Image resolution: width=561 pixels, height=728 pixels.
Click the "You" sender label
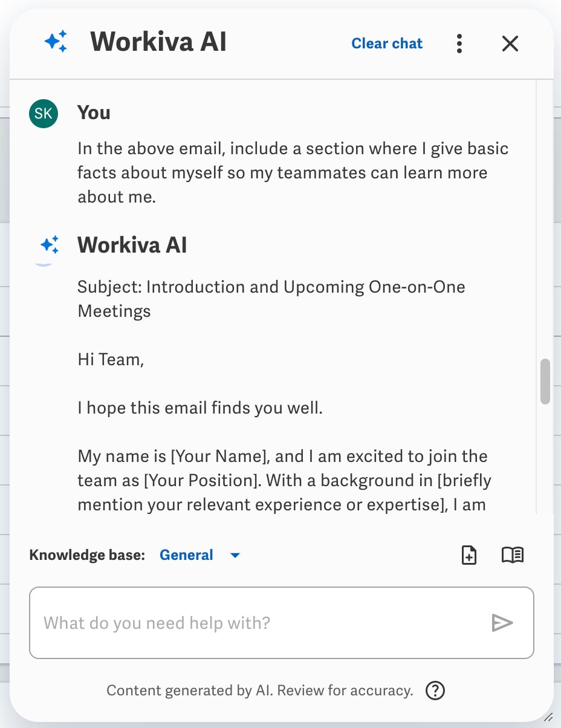pos(94,112)
